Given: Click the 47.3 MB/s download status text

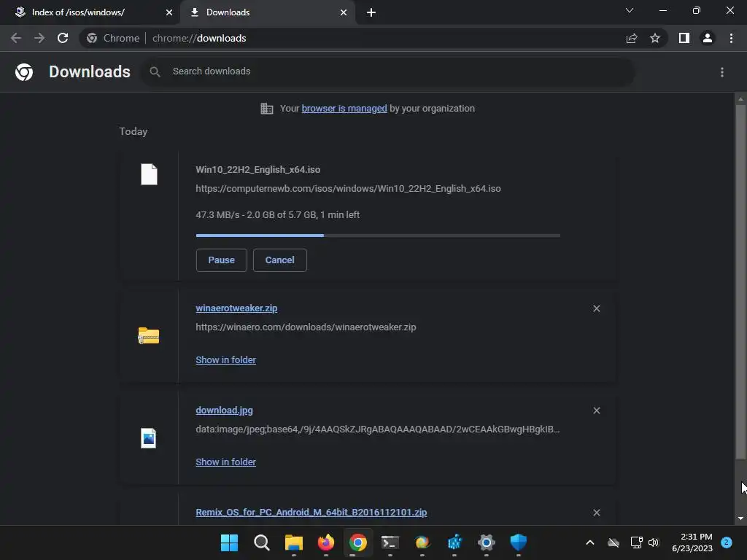Looking at the screenshot, I should point(278,215).
